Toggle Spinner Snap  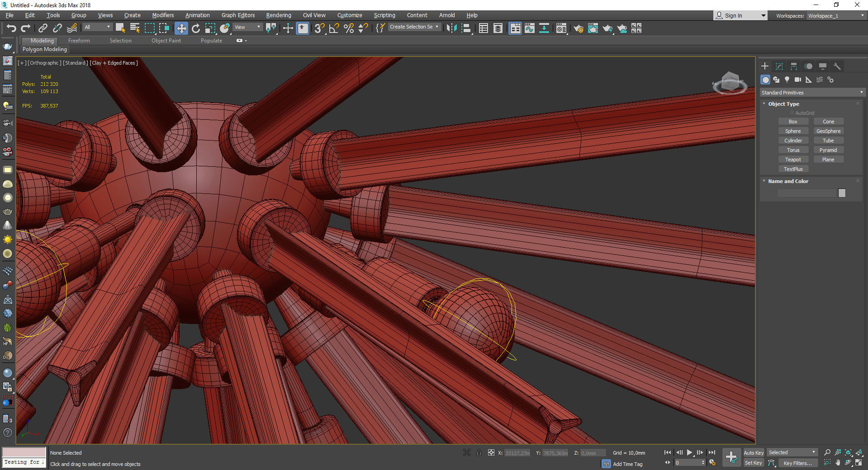coord(363,28)
